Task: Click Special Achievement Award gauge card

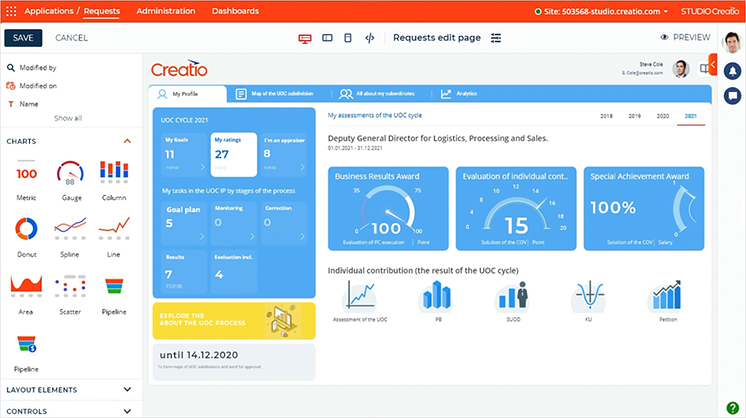Action: 644,208
